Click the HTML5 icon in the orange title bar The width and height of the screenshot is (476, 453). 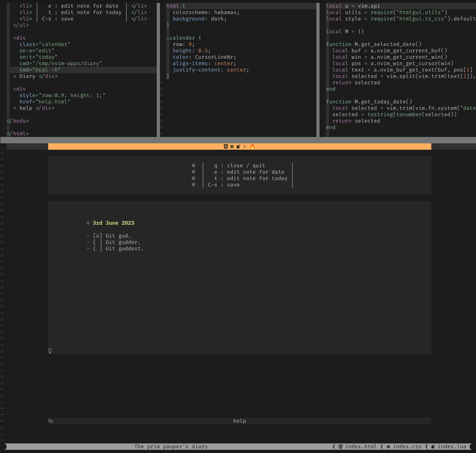click(x=226, y=147)
